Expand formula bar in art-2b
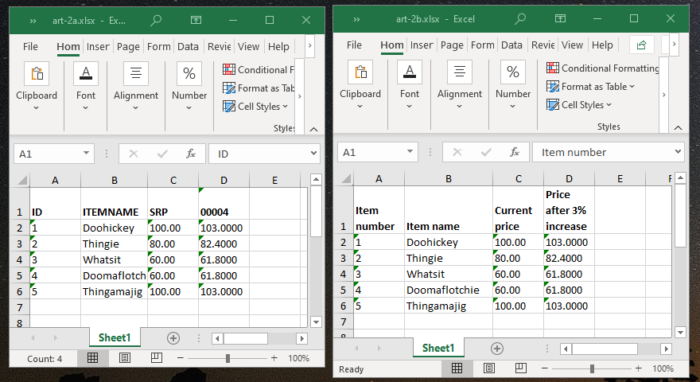Screen dimensions: 700x382 click(x=678, y=152)
